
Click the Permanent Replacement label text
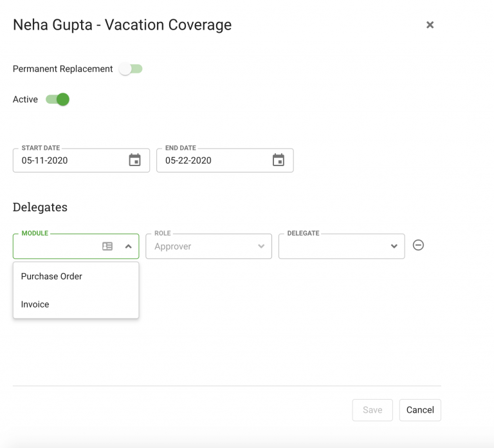click(x=62, y=69)
